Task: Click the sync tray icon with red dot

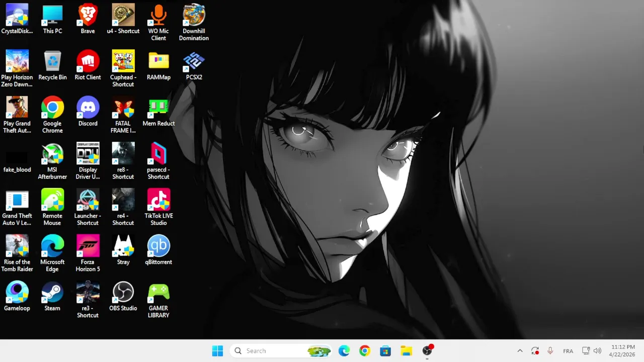Action: point(535,351)
